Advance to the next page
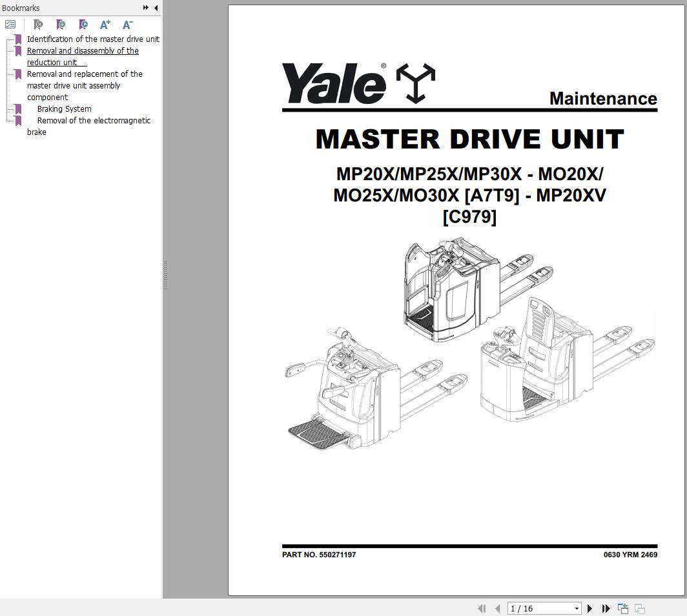This screenshot has height=616, width=687. pos(590,608)
